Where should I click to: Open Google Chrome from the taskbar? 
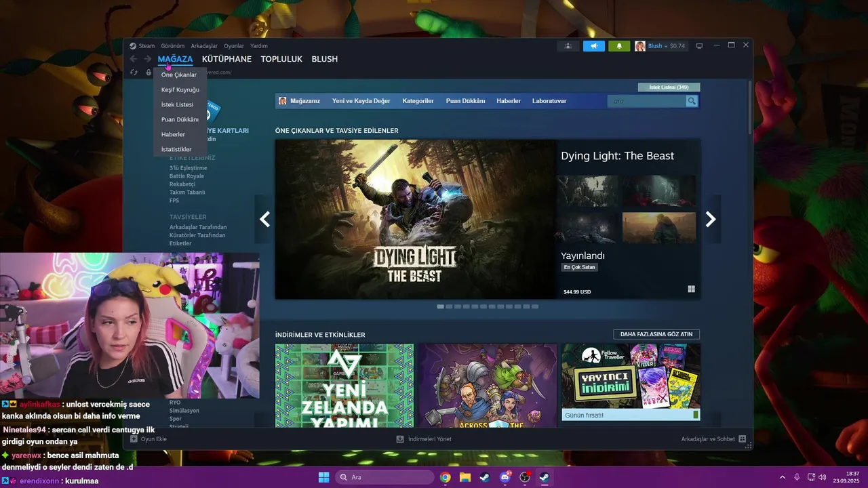pyautogui.click(x=445, y=477)
